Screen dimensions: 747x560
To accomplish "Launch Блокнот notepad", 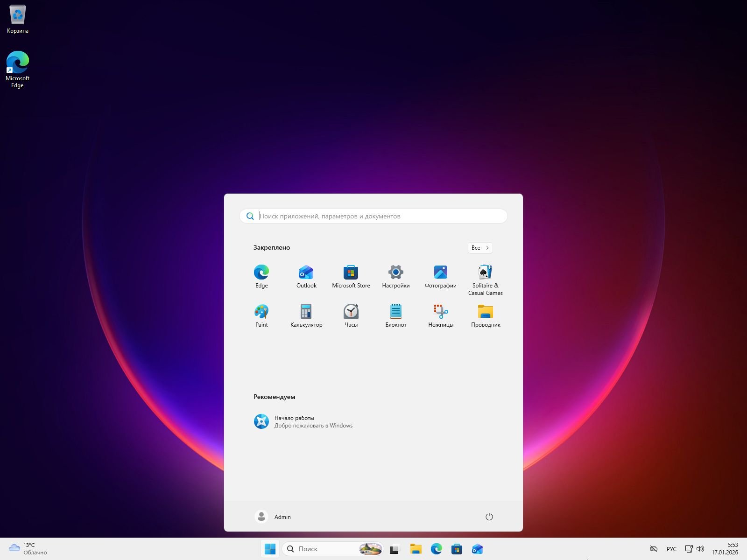I will coord(395,315).
